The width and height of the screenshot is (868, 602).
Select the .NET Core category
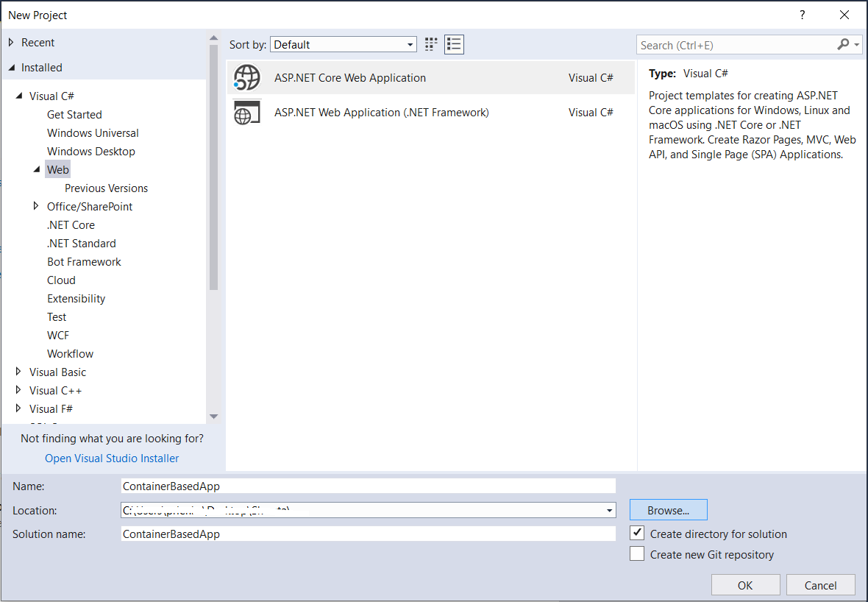[71, 225]
